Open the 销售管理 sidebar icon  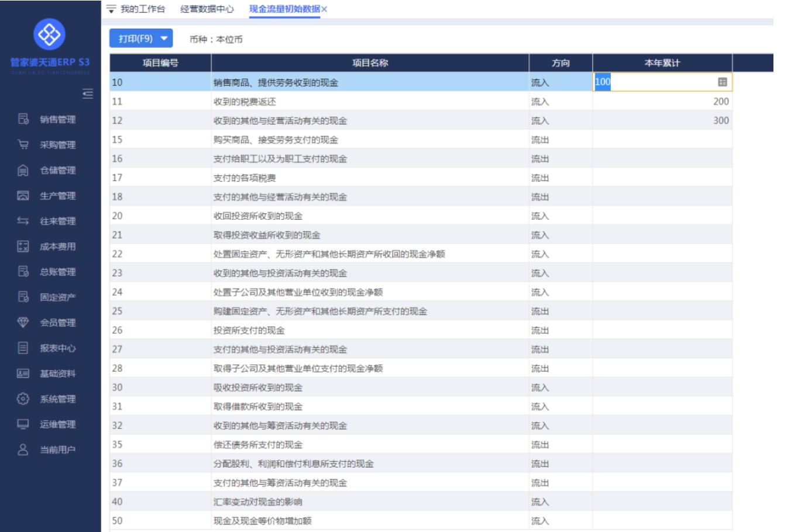[x=23, y=119]
